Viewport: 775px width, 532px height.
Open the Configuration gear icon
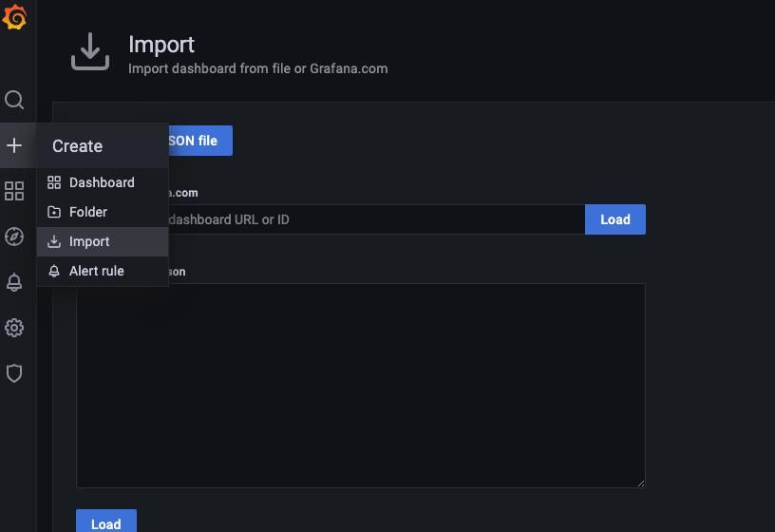click(14, 328)
